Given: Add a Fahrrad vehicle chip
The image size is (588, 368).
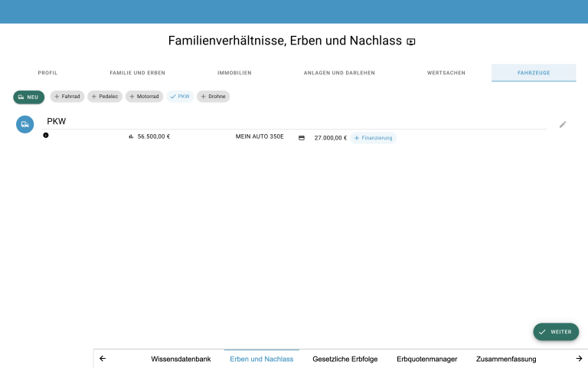Looking at the screenshot, I should [67, 97].
